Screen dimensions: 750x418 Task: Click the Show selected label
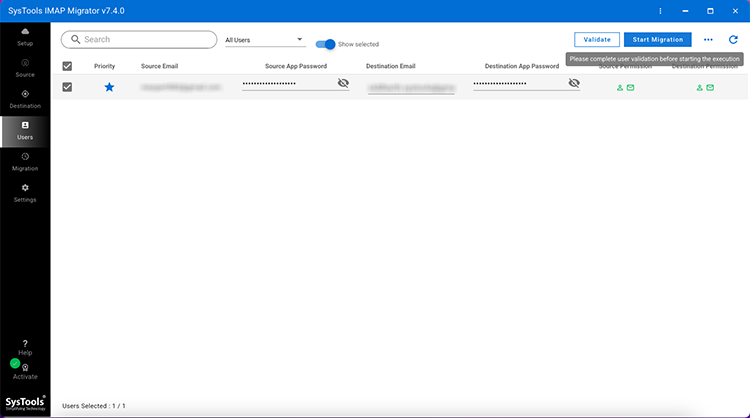pos(358,44)
